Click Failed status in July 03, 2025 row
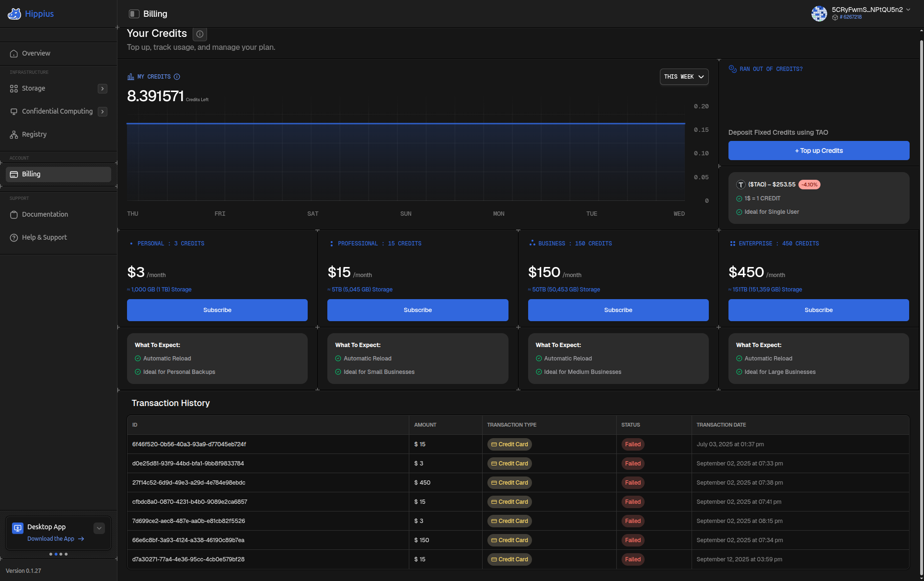Viewport: 924px width, 581px height. click(633, 444)
